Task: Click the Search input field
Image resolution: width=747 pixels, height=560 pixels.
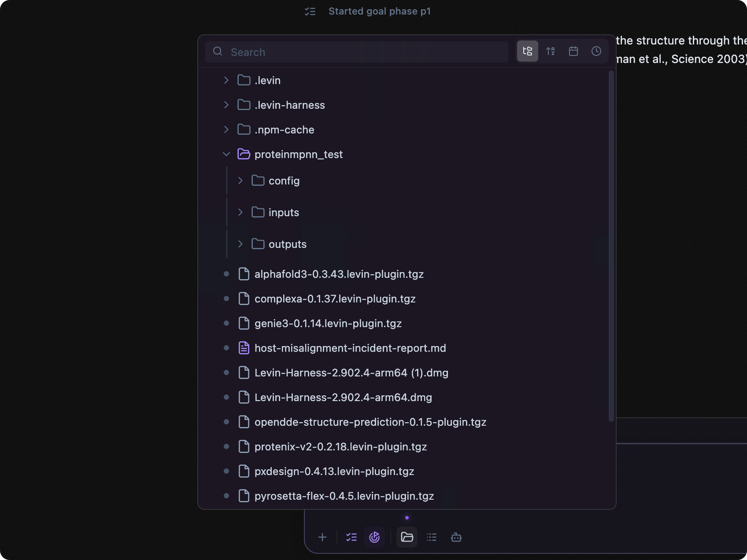Action: (x=357, y=52)
